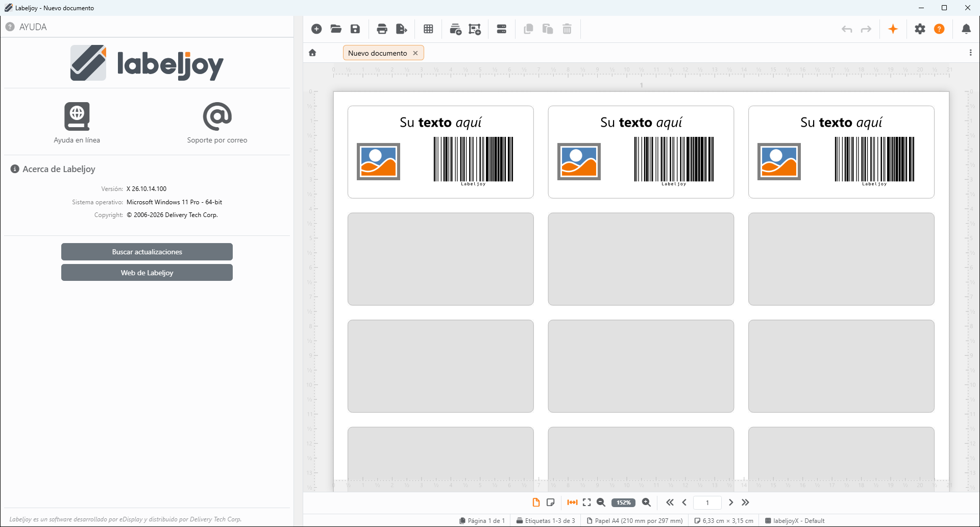Export the document with the file-arrow icon
Screen dimensions: 980x527
(402, 29)
